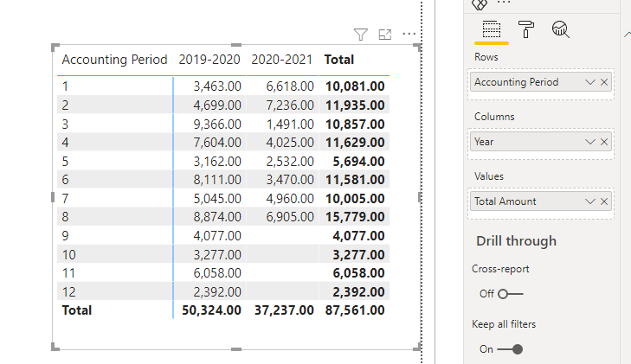Select the cell 7,236.00
The height and width of the screenshot is (364, 631).
290,105
